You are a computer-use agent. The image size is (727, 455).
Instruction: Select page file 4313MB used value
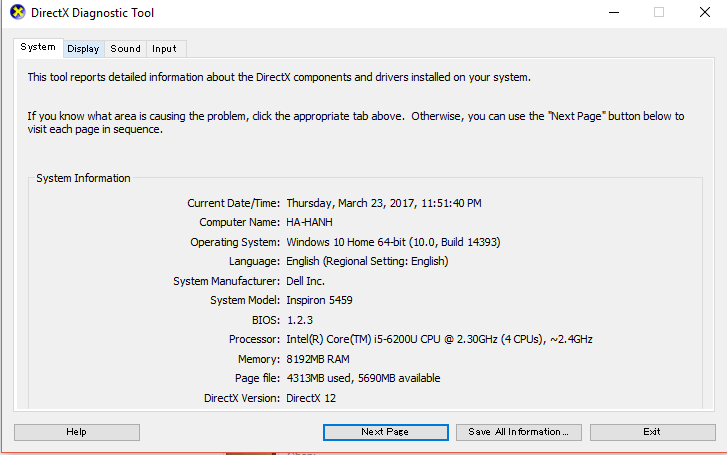coord(363,378)
